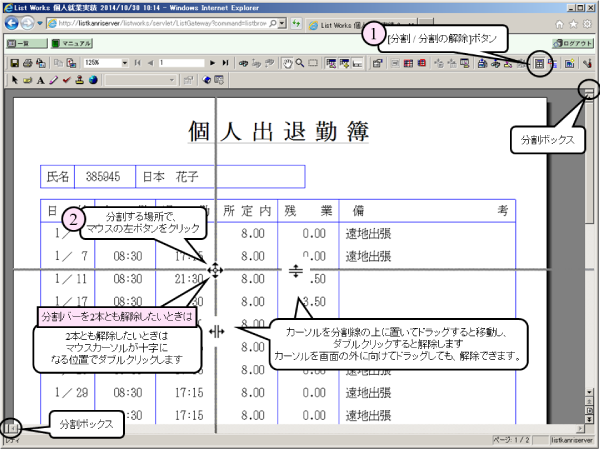
Task: Click the printer icon in toolbar
Action: [x=28, y=63]
